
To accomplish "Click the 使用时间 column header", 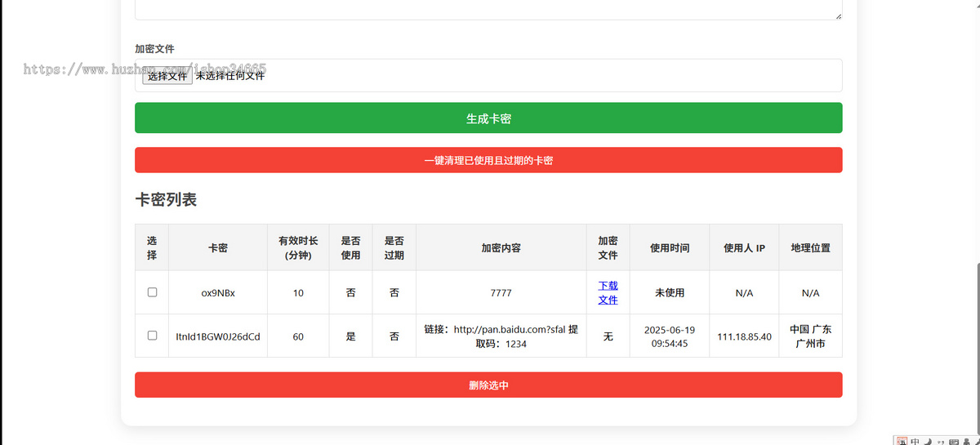I will pyautogui.click(x=670, y=247).
